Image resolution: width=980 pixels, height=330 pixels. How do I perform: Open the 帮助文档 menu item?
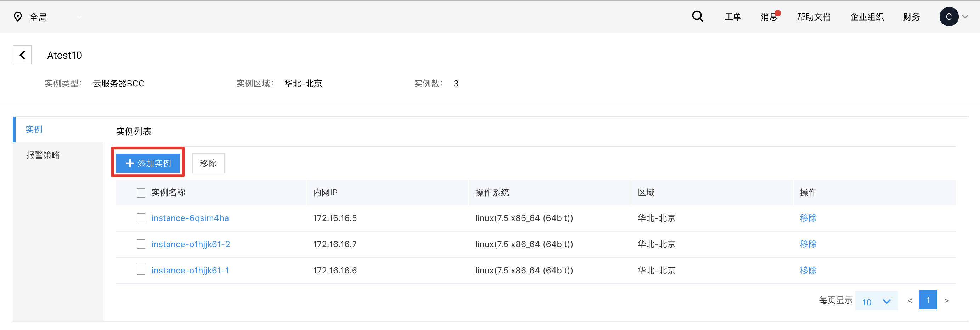pos(813,17)
